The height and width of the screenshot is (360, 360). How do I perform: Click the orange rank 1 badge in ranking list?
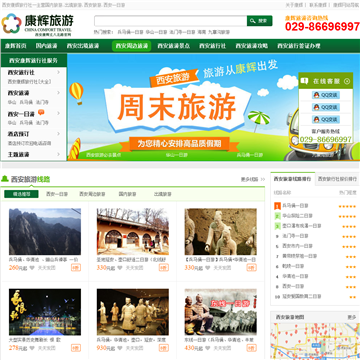point(277,206)
